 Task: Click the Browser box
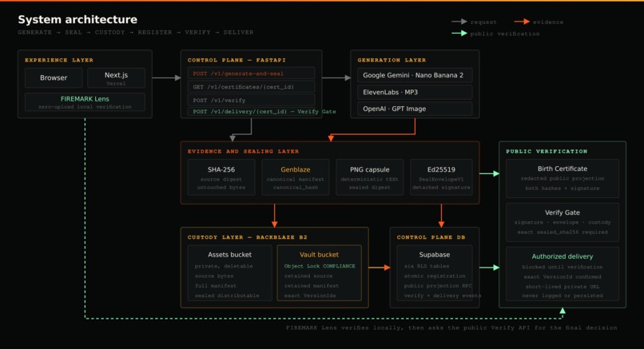(x=54, y=77)
